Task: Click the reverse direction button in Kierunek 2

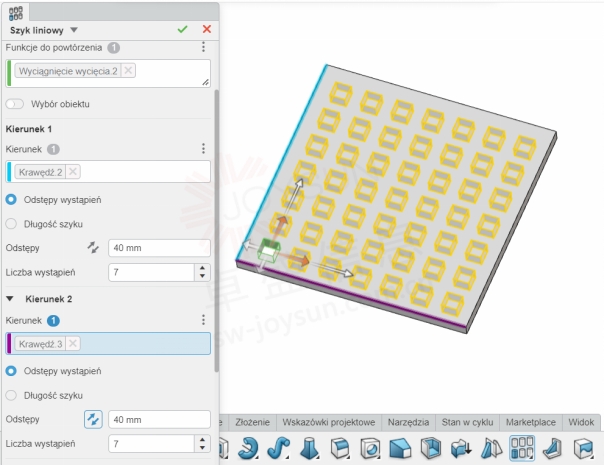Action: (x=93, y=419)
